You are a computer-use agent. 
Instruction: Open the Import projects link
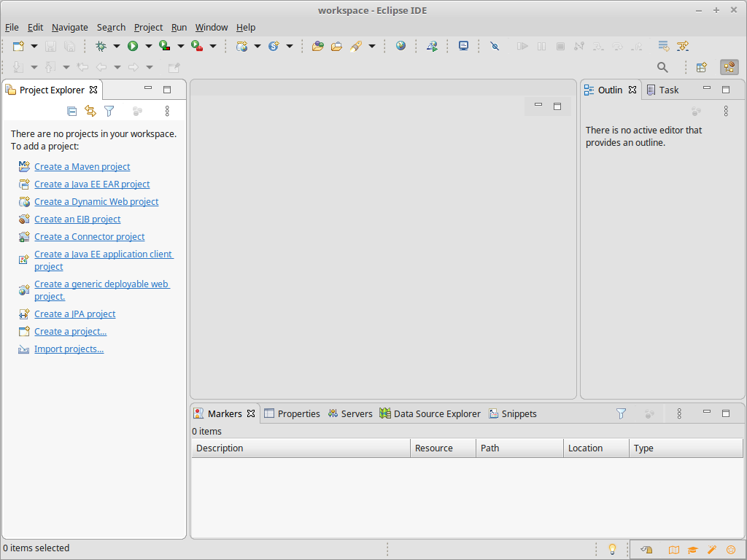69,349
